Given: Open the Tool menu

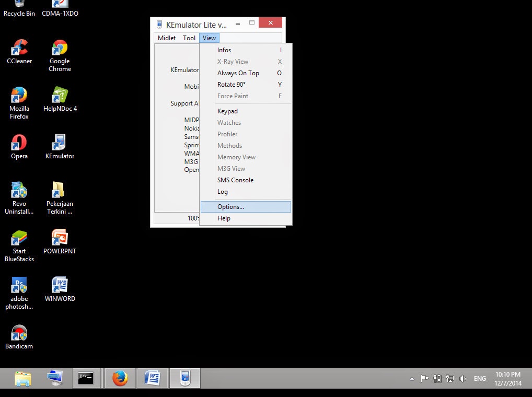Looking at the screenshot, I should 189,38.
